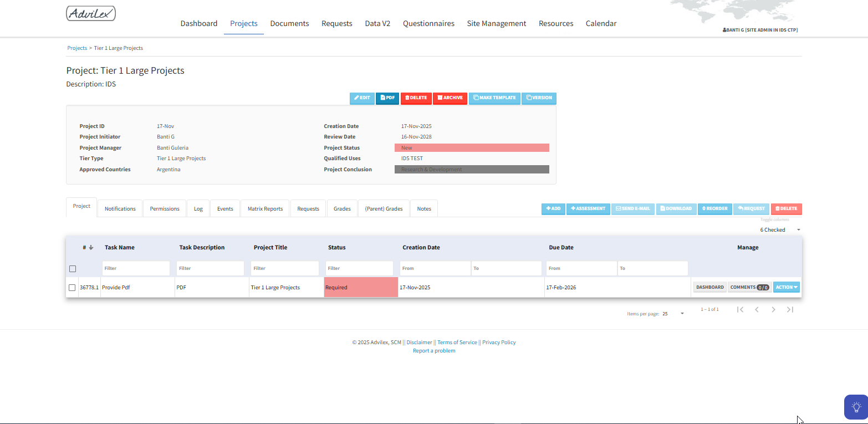The height and width of the screenshot is (424, 868).
Task: Expand the 6 Checked columns dropdown
Action: (x=780, y=230)
